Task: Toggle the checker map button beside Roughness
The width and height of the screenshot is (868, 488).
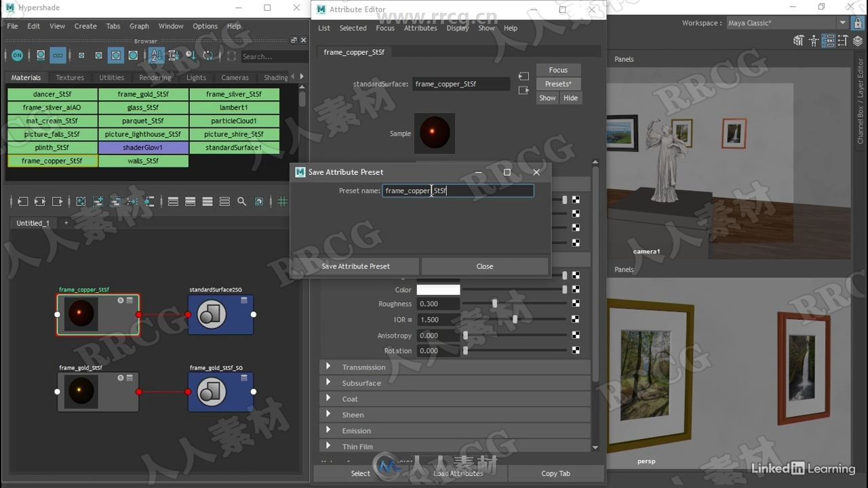Action: coord(576,304)
